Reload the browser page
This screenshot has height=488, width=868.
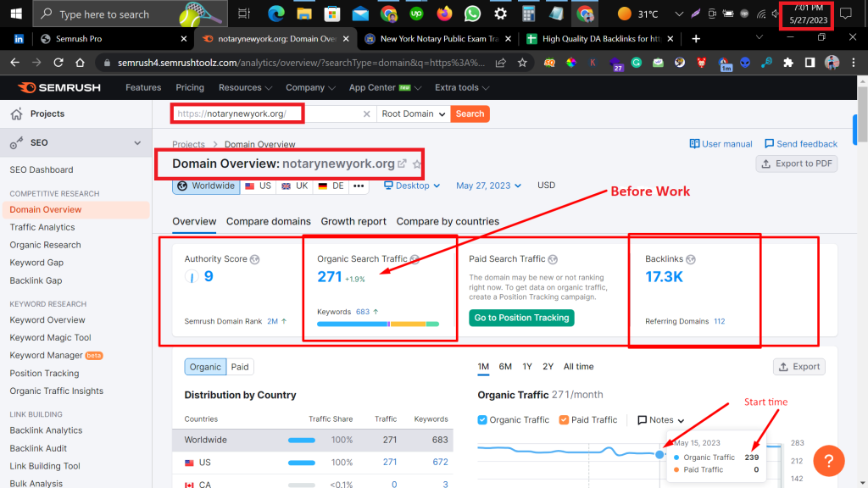[58, 63]
